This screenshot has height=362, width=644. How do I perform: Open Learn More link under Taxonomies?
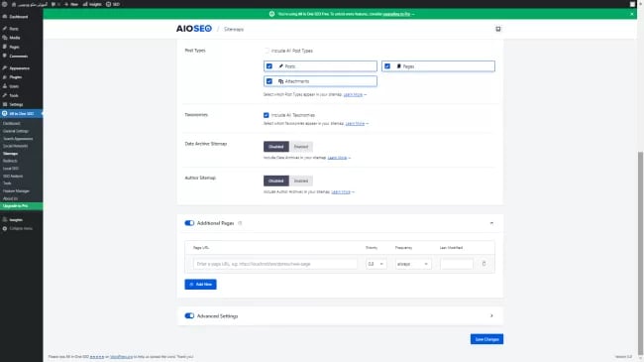tap(355, 123)
